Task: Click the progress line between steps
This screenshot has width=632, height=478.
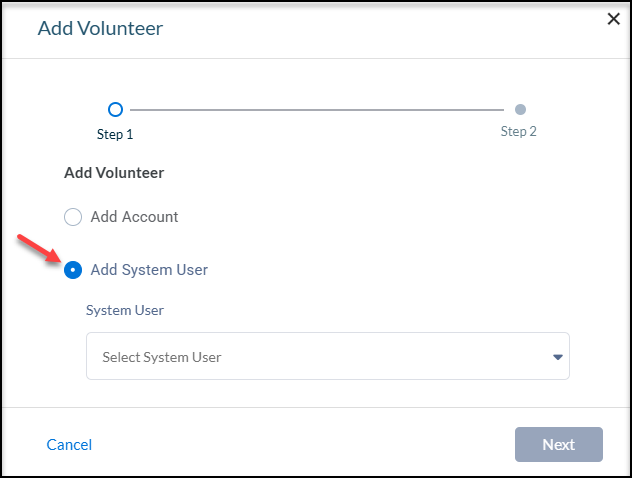Action: click(x=317, y=110)
